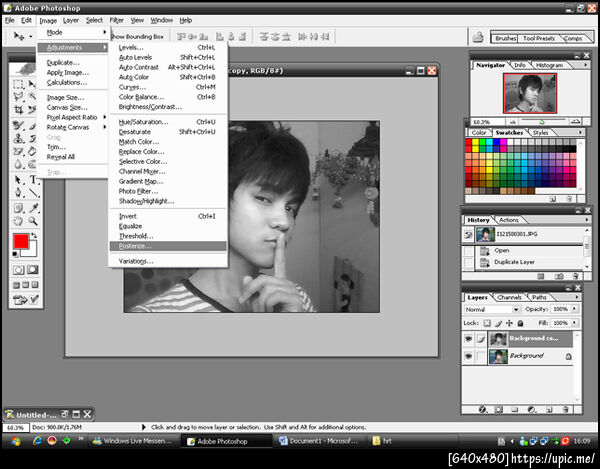
Task: Open the Swatches panel options menu
Action: (580, 132)
